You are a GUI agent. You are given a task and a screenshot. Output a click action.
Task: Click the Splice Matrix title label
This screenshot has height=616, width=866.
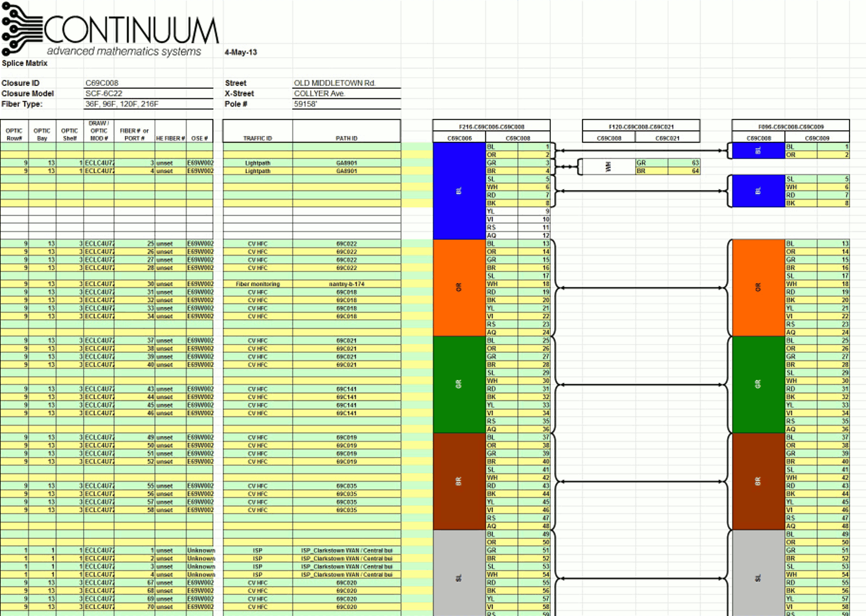24,63
